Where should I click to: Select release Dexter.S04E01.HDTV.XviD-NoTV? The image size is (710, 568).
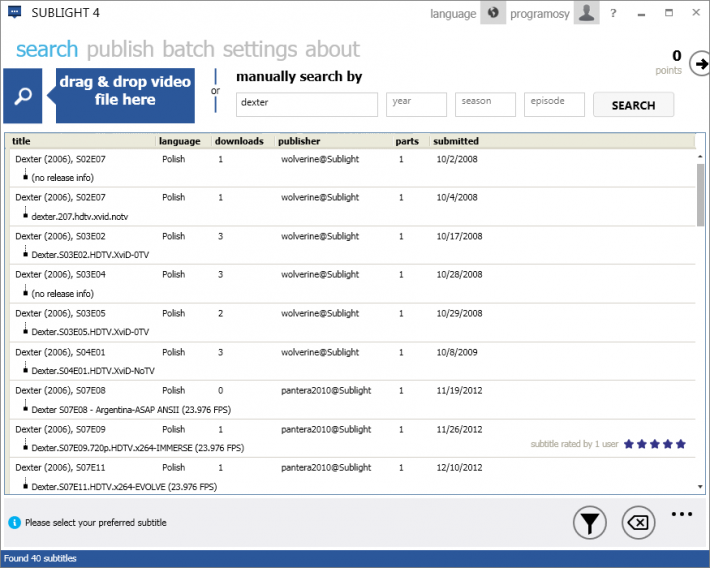93,371
